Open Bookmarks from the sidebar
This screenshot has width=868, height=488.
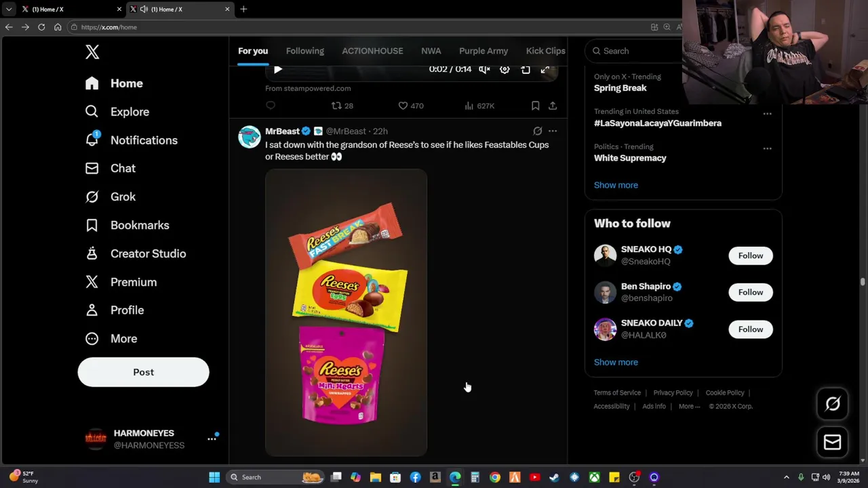pos(127,225)
